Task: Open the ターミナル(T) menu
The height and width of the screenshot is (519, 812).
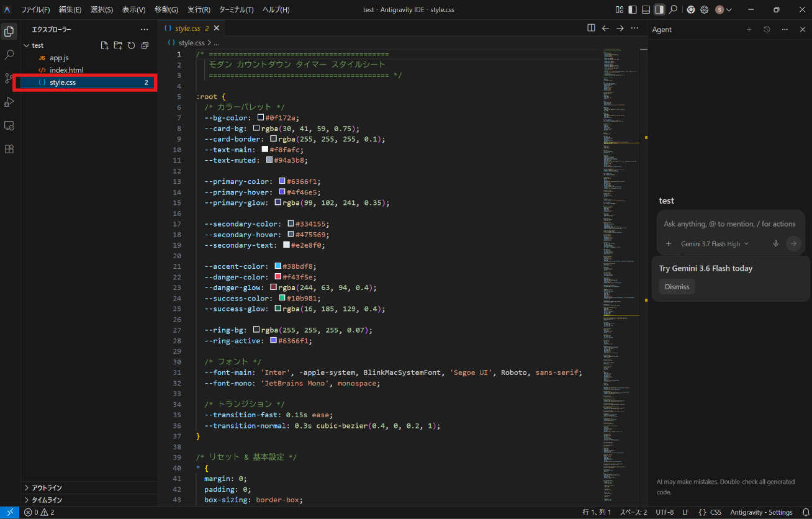Action: (x=236, y=10)
